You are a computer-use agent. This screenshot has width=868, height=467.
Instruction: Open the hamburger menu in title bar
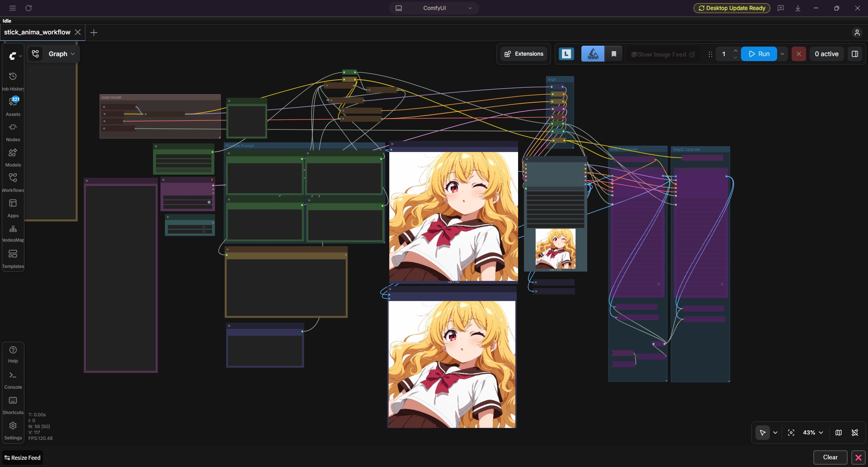[x=13, y=8]
